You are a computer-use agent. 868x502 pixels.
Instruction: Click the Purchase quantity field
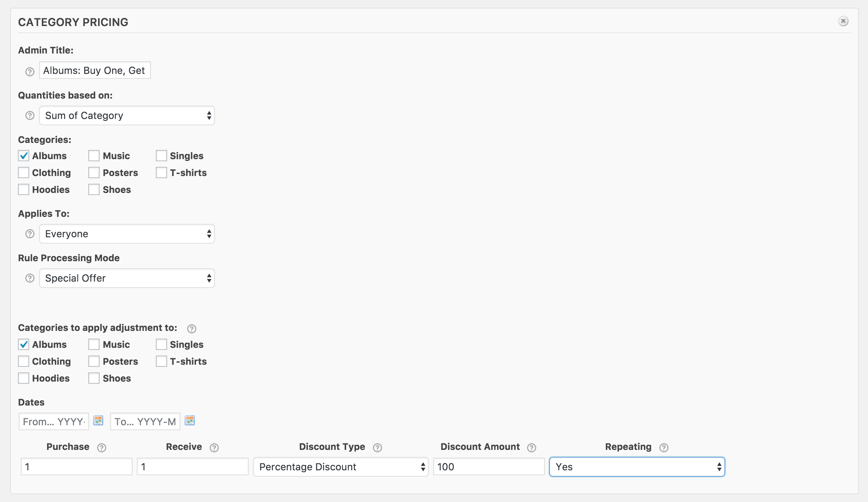[77, 467]
